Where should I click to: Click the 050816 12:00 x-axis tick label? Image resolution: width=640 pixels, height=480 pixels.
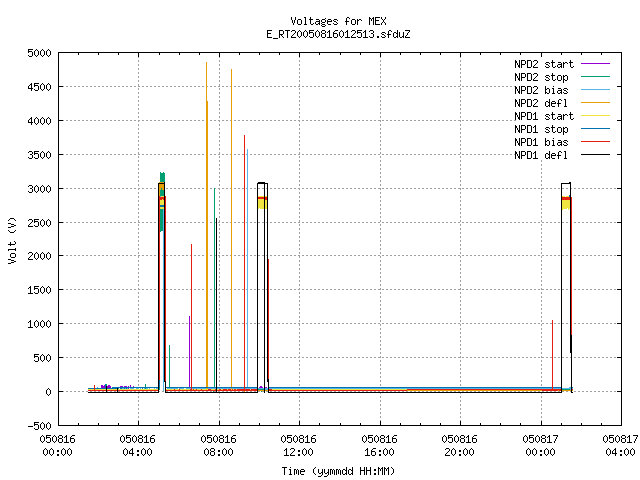(298, 446)
